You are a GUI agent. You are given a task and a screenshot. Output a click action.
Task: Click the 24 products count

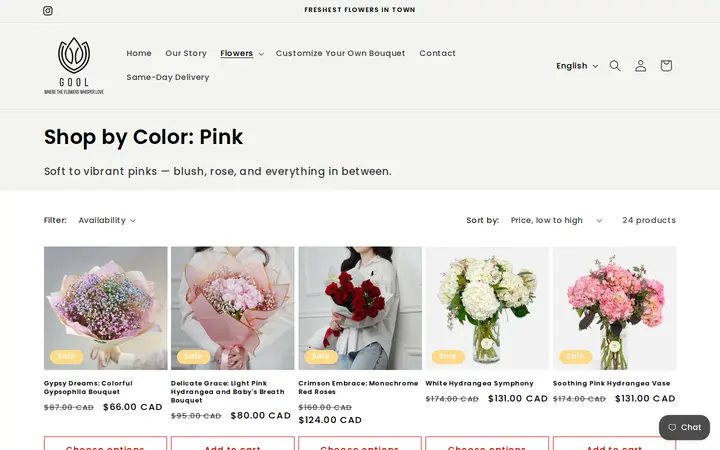coord(649,220)
